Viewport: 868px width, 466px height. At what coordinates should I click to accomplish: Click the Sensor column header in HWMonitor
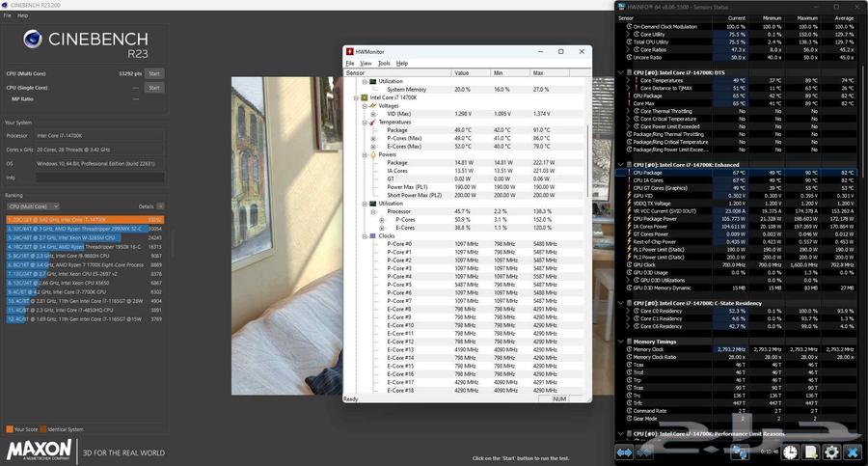[397, 72]
